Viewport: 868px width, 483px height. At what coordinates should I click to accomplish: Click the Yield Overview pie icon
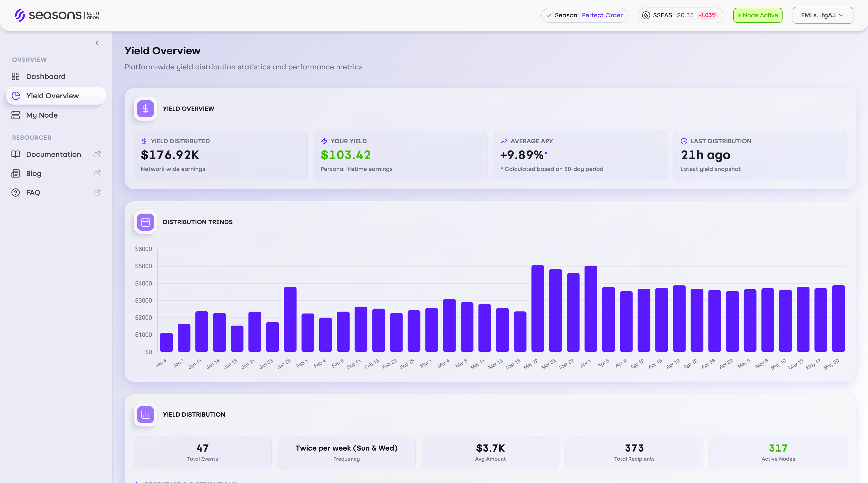pyautogui.click(x=16, y=96)
